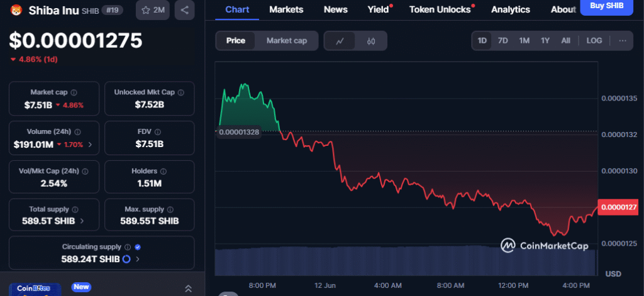Open the Chart tab

click(237, 9)
